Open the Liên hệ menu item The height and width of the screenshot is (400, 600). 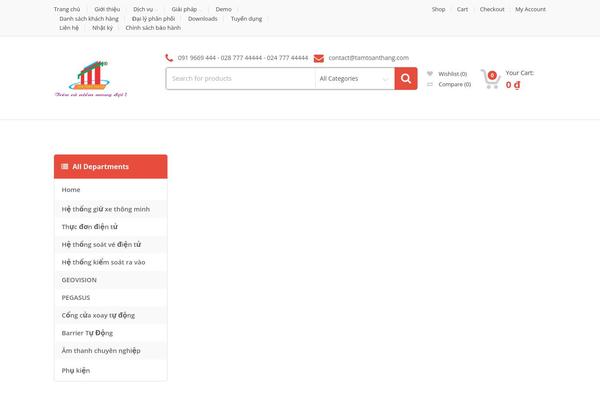tap(69, 28)
